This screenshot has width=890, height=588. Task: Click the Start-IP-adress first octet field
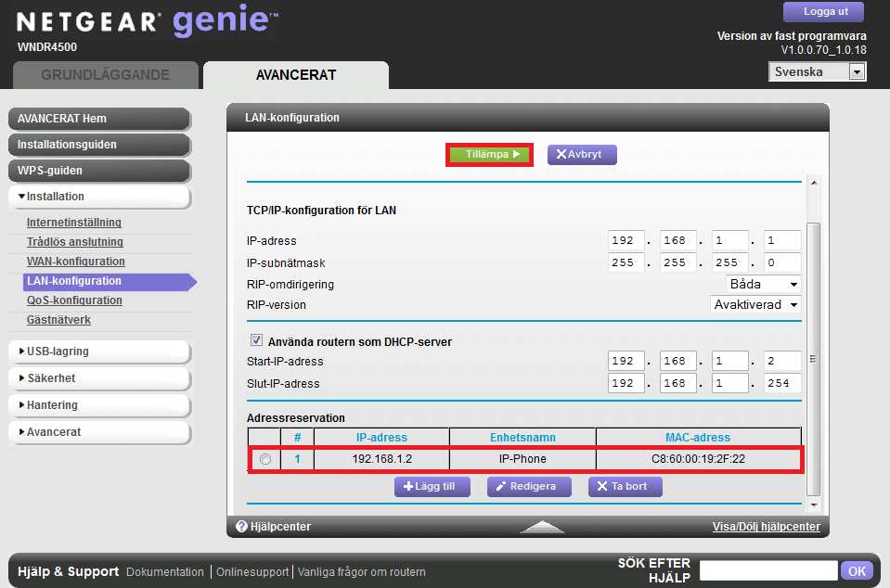click(x=626, y=361)
